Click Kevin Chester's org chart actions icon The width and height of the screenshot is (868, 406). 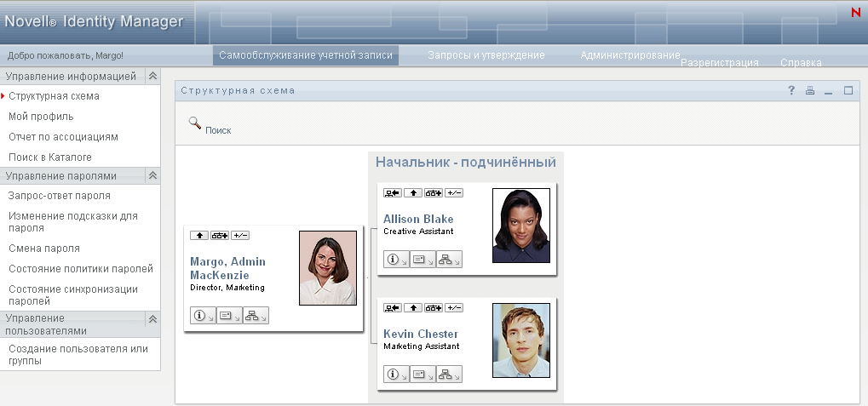pos(449,374)
